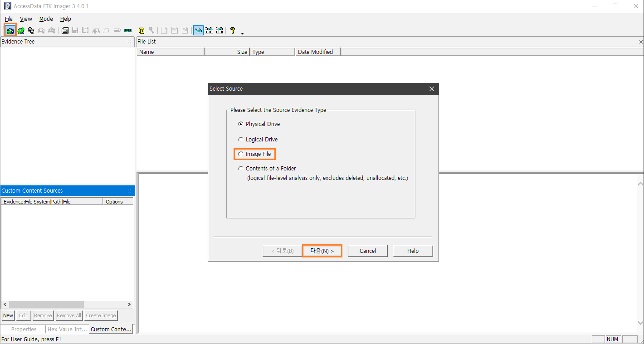
Task: Click Create Custom Content Image icon
Action: pyautogui.click(x=107, y=30)
